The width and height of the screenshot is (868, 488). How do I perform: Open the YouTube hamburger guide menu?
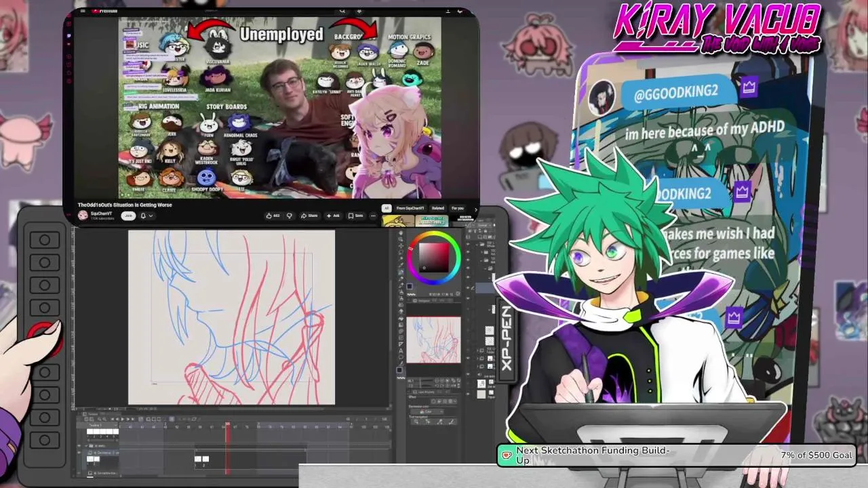pos(83,11)
